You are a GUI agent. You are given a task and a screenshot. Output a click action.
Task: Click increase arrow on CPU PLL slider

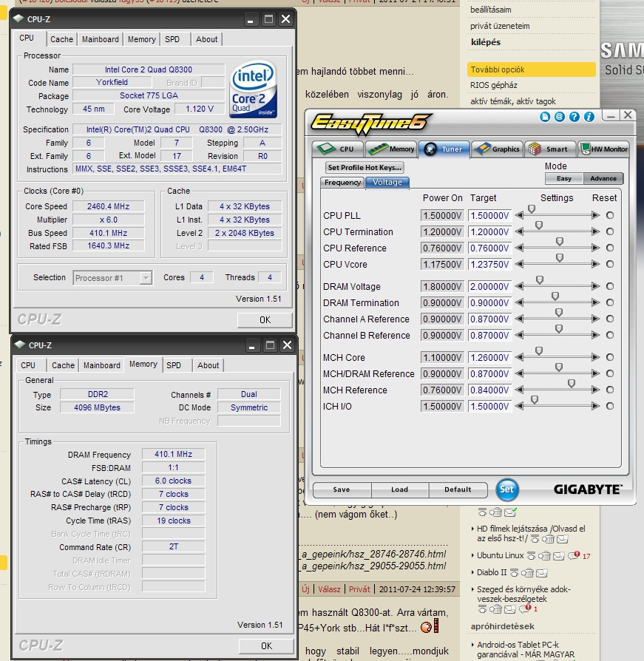click(595, 215)
